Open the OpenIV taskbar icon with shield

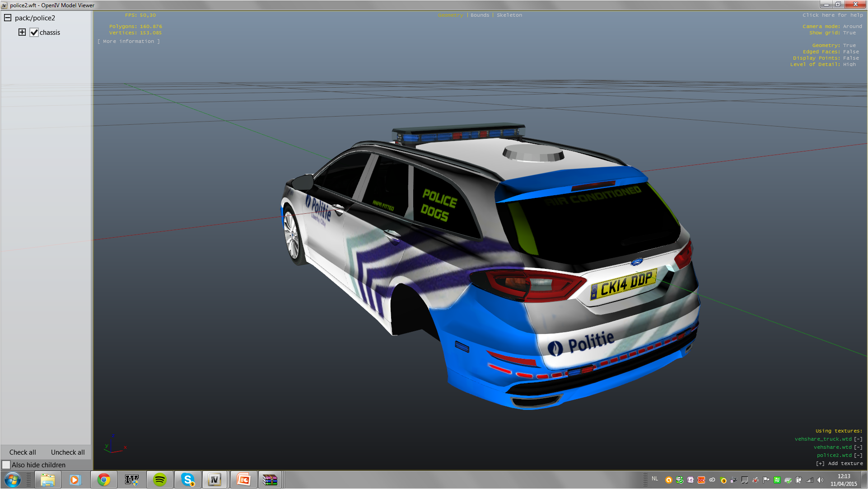click(x=131, y=480)
